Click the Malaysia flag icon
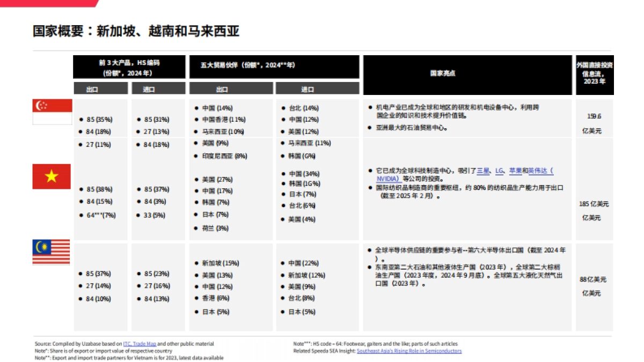The image size is (644, 362). click(x=52, y=251)
